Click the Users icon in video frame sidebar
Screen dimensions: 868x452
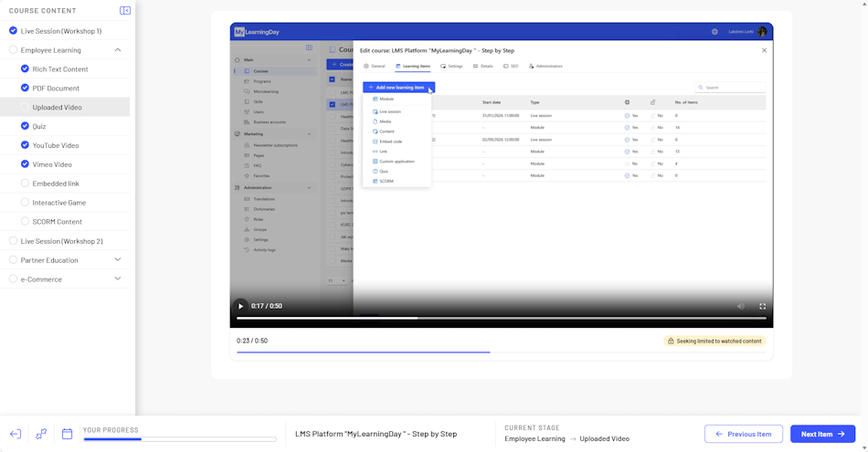click(x=247, y=111)
